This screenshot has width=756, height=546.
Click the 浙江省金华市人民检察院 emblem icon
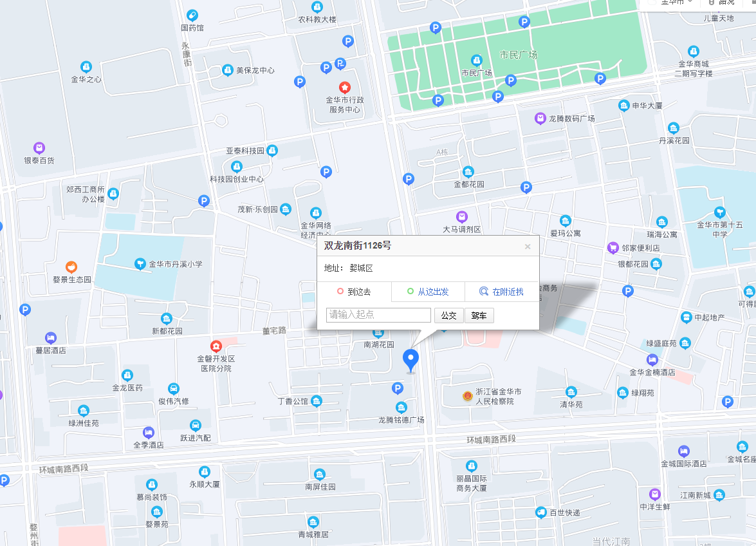tap(468, 396)
